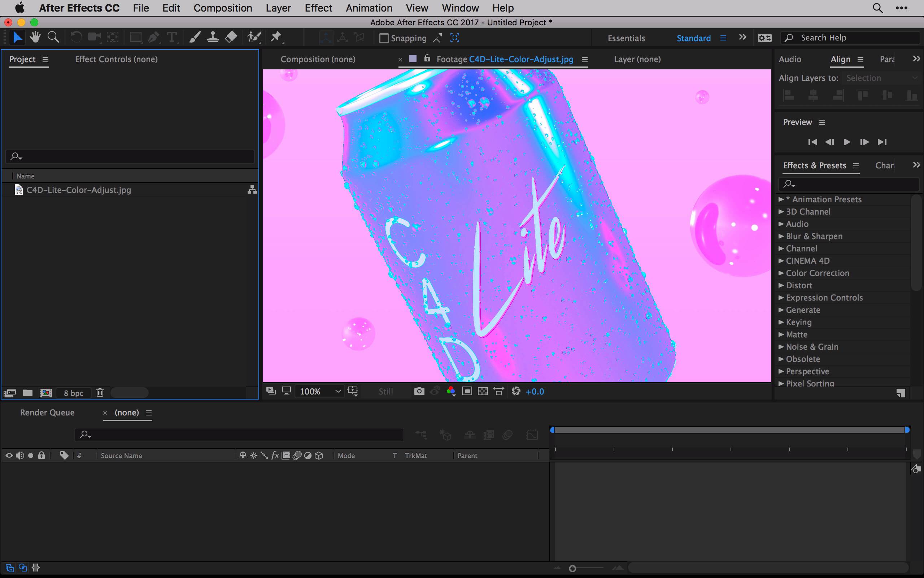Select the Roto Brush tool
Image resolution: width=924 pixels, height=578 pixels.
[254, 37]
